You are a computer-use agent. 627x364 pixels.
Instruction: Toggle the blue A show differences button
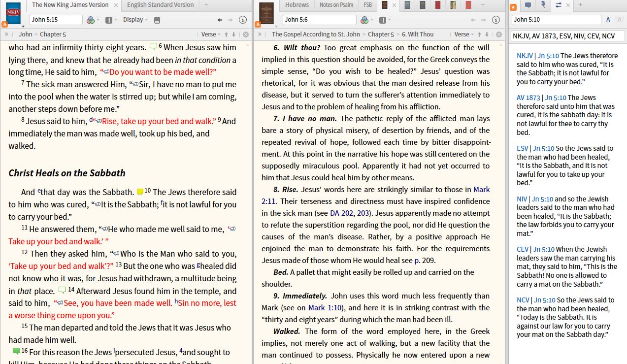point(608,20)
